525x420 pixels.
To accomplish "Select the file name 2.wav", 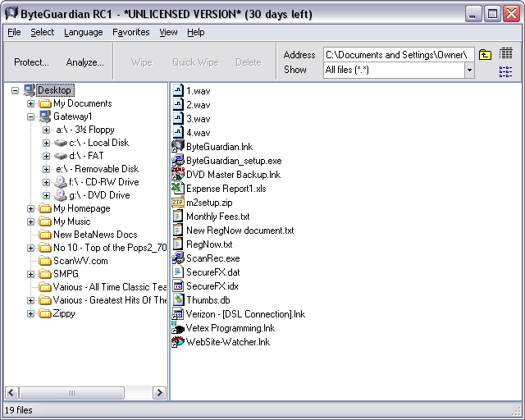I will (199, 105).
